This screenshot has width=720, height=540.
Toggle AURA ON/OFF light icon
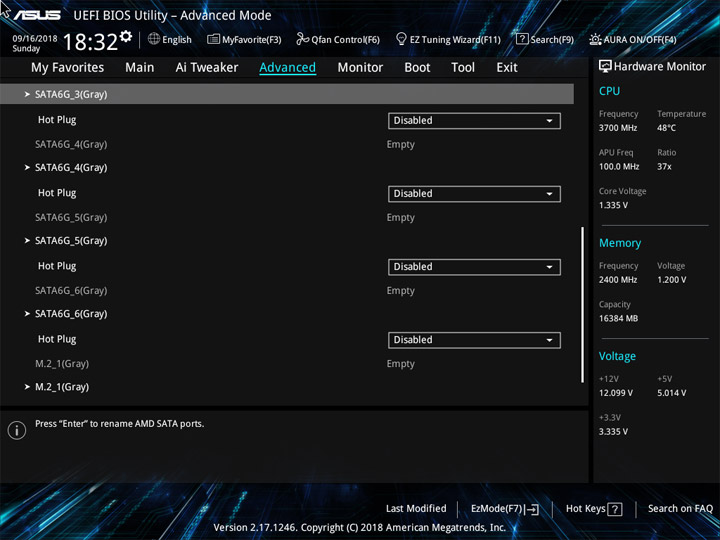tap(595, 39)
